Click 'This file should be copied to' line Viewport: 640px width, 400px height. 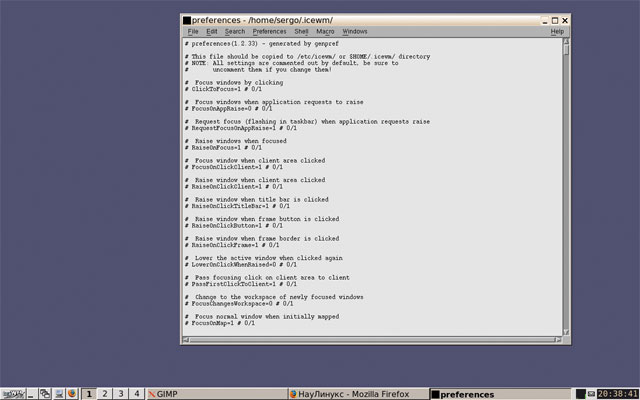pos(307,57)
